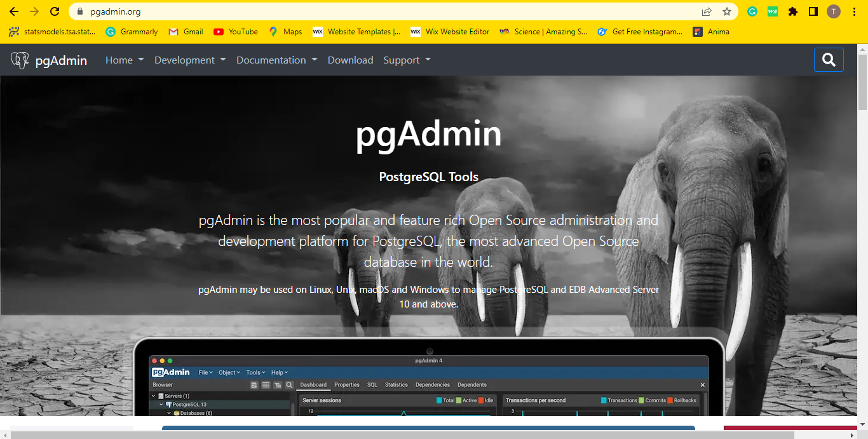Open the Download page link

(x=350, y=60)
